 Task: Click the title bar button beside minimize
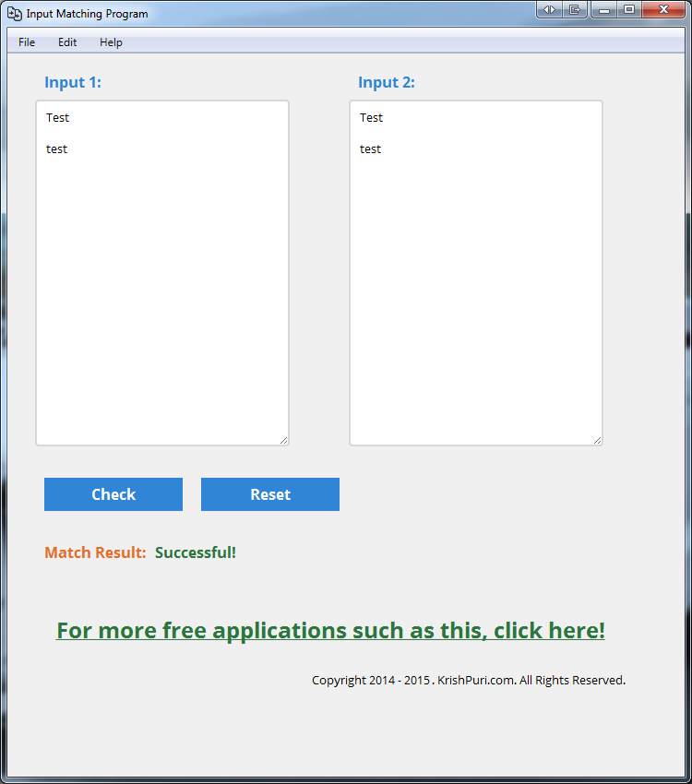(x=575, y=9)
